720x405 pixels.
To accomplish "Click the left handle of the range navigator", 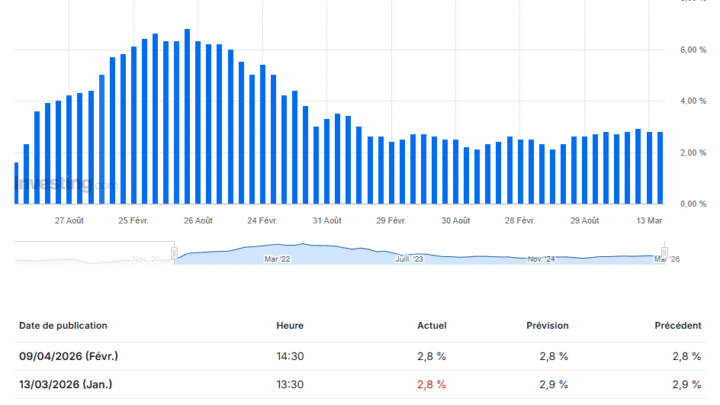I will pyautogui.click(x=174, y=253).
